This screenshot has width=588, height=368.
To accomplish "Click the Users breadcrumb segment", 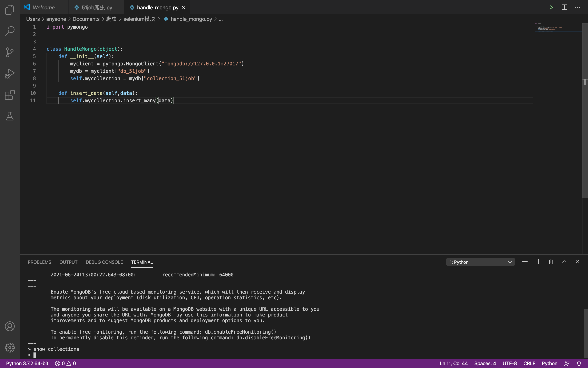I will (x=33, y=19).
